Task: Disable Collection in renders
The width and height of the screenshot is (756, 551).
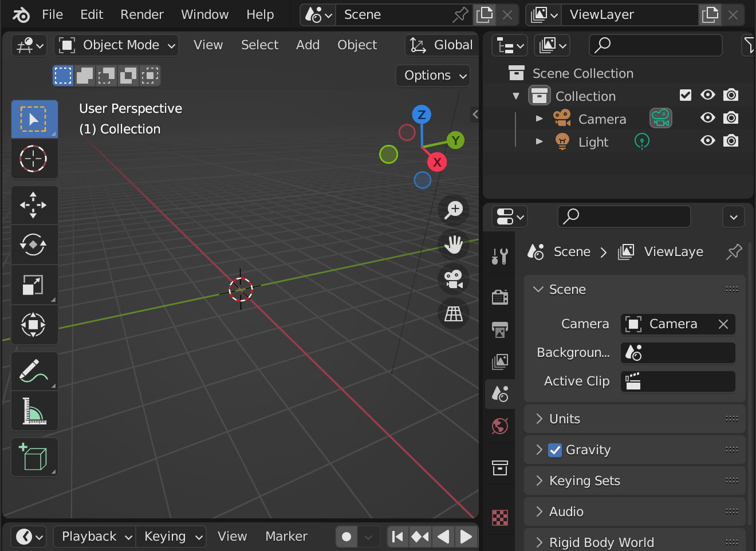Action: [731, 95]
